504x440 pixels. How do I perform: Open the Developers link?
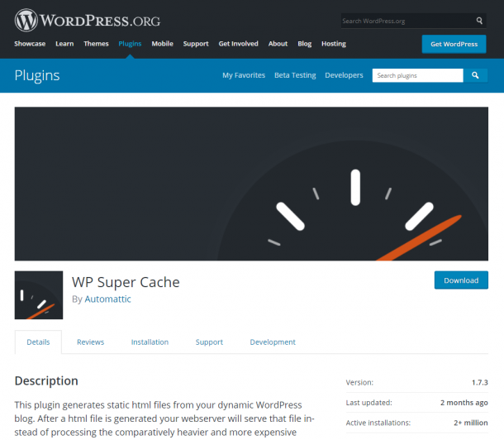(344, 75)
